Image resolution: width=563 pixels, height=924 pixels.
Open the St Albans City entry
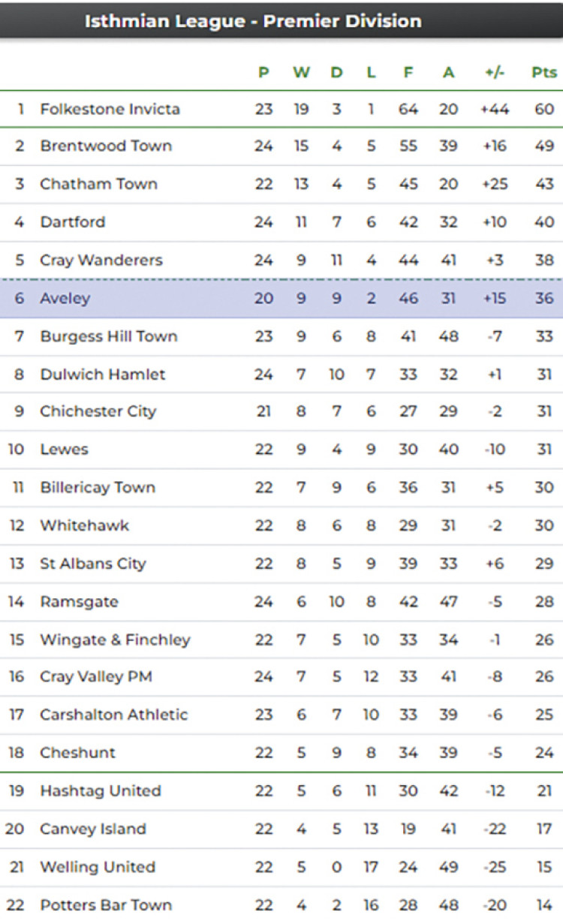pyautogui.click(x=93, y=564)
